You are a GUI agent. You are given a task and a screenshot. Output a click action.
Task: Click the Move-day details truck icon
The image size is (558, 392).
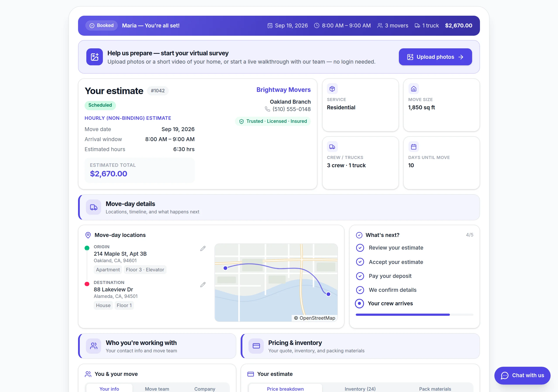pyautogui.click(x=94, y=207)
